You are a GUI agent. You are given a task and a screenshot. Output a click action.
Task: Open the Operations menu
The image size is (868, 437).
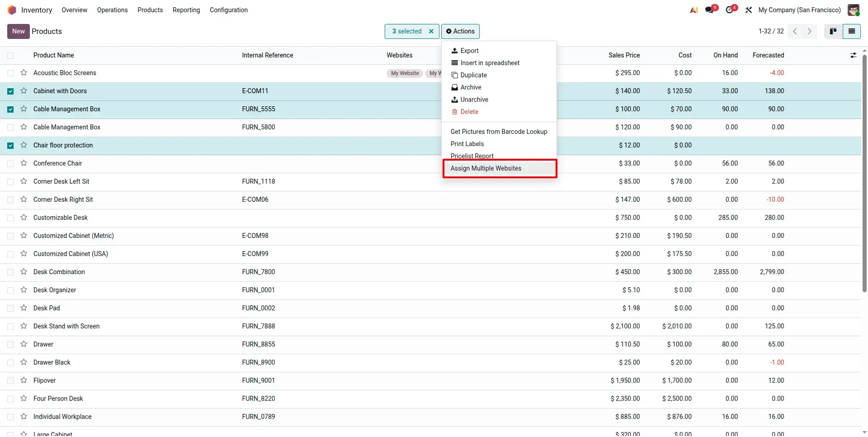(112, 10)
